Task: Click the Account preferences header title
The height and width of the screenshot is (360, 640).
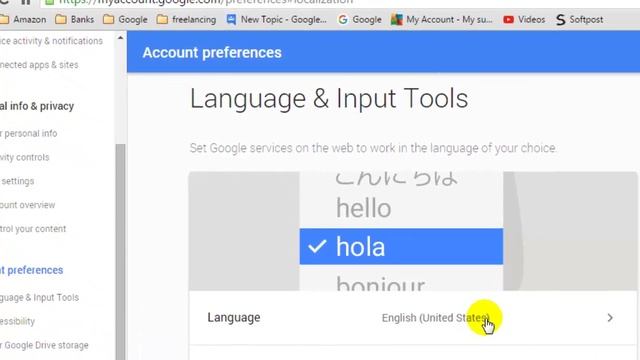Action: tap(212, 53)
